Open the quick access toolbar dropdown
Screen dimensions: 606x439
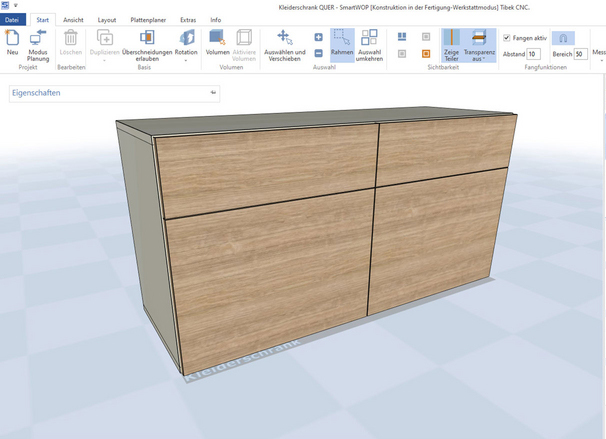click(x=16, y=5)
